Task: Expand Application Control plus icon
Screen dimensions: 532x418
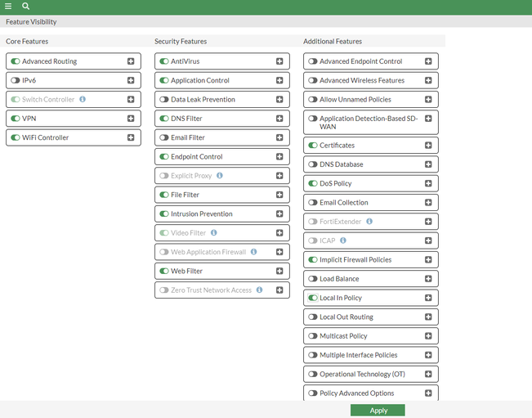Action: (x=279, y=80)
